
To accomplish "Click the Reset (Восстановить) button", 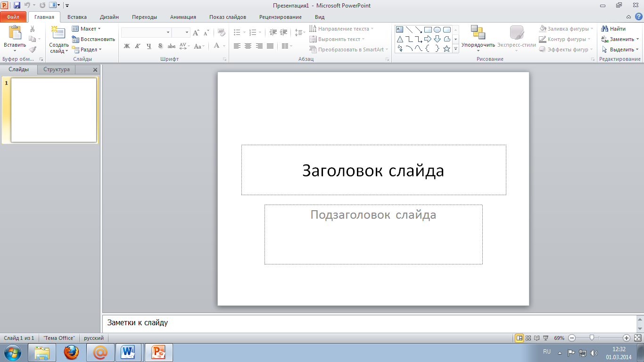I will pyautogui.click(x=93, y=39).
